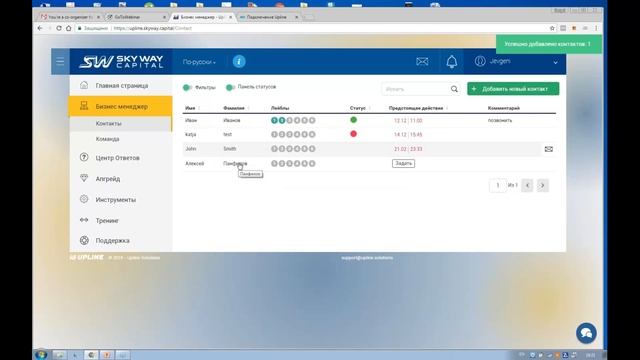Click Добавить новый контакт button
The image size is (640, 360).
[x=513, y=89]
